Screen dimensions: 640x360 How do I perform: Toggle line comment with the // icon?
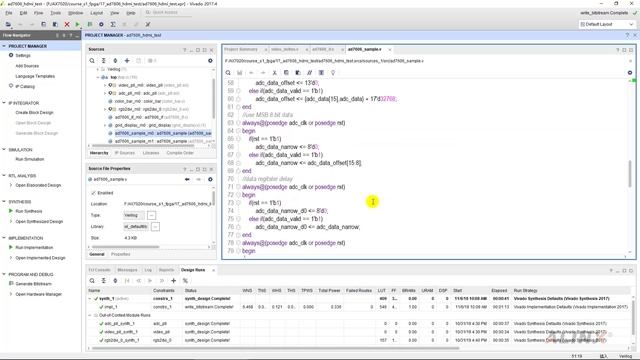(309, 73)
